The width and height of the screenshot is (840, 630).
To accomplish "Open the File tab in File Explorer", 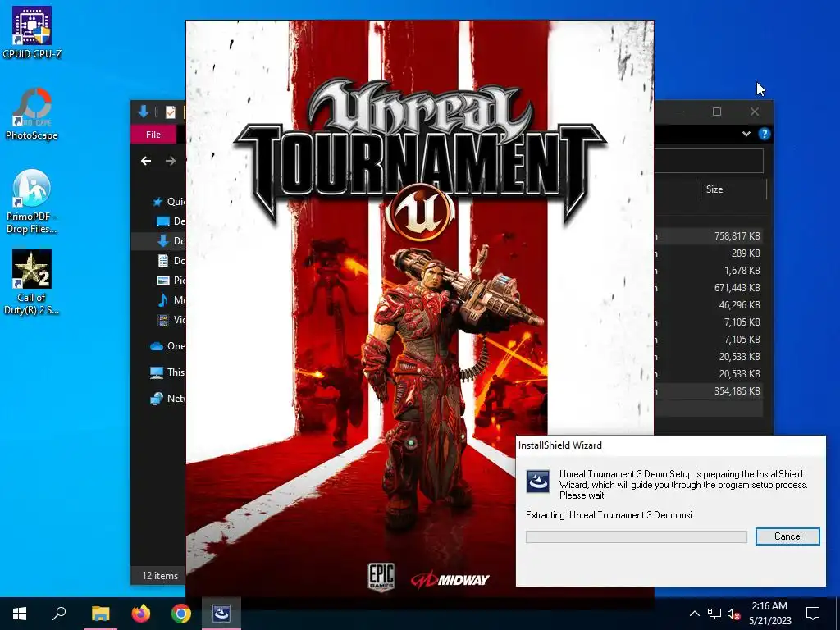I will coord(153,135).
